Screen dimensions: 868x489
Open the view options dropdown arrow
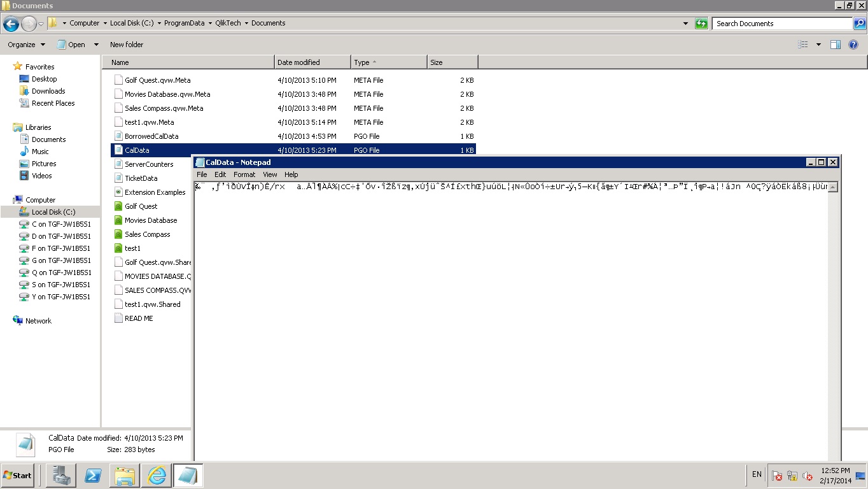coord(818,45)
